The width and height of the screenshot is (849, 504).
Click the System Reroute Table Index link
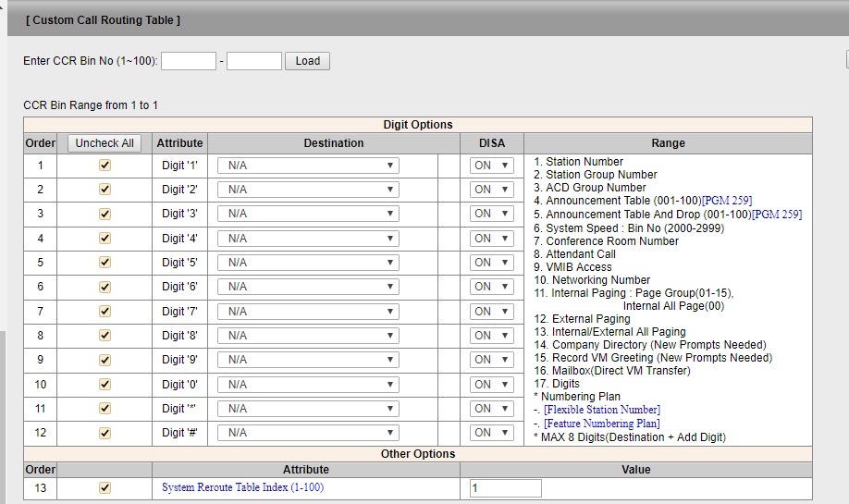(x=242, y=487)
